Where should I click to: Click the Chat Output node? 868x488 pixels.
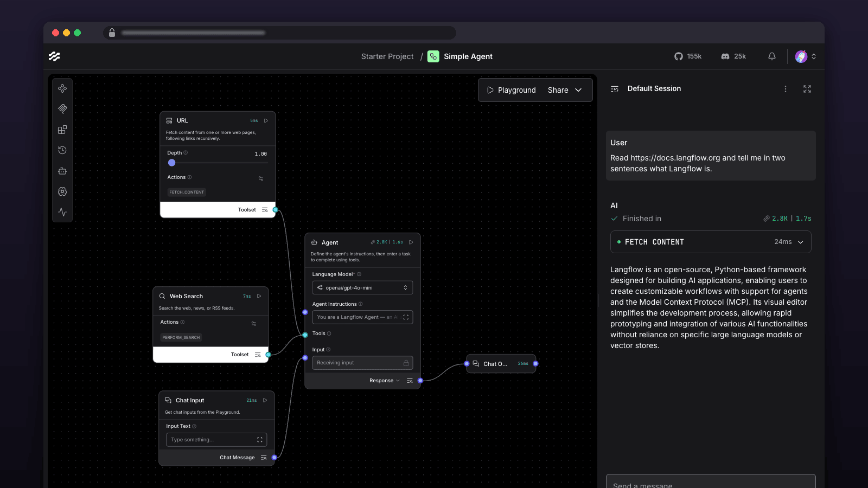(x=501, y=364)
